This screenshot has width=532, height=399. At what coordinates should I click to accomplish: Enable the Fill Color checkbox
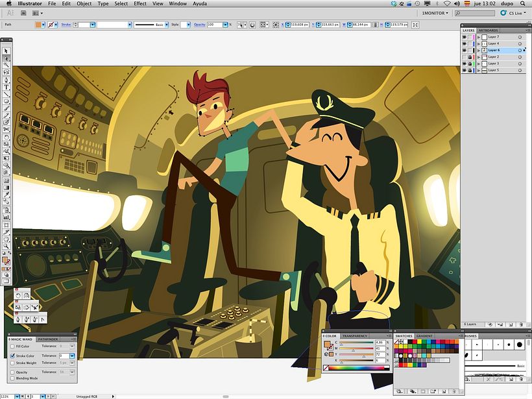click(12, 346)
